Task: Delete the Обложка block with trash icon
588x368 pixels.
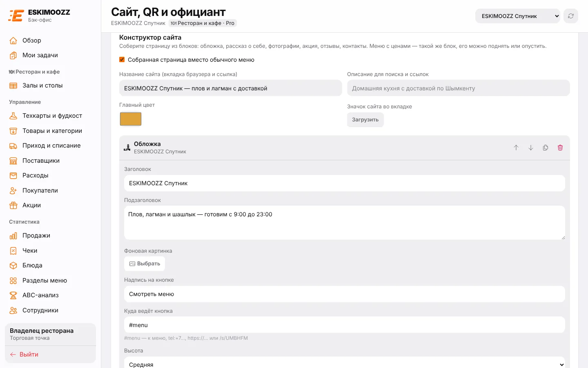Action: (x=560, y=148)
